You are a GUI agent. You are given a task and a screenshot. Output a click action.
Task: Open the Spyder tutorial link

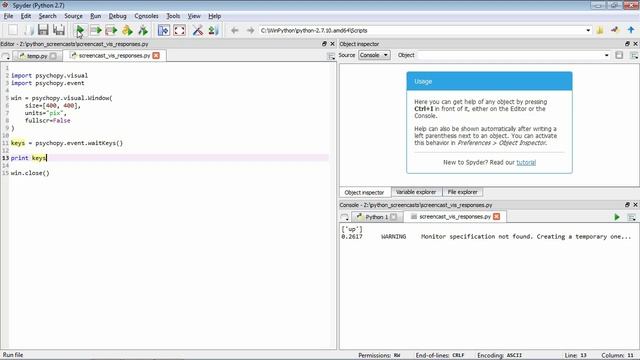(x=526, y=162)
